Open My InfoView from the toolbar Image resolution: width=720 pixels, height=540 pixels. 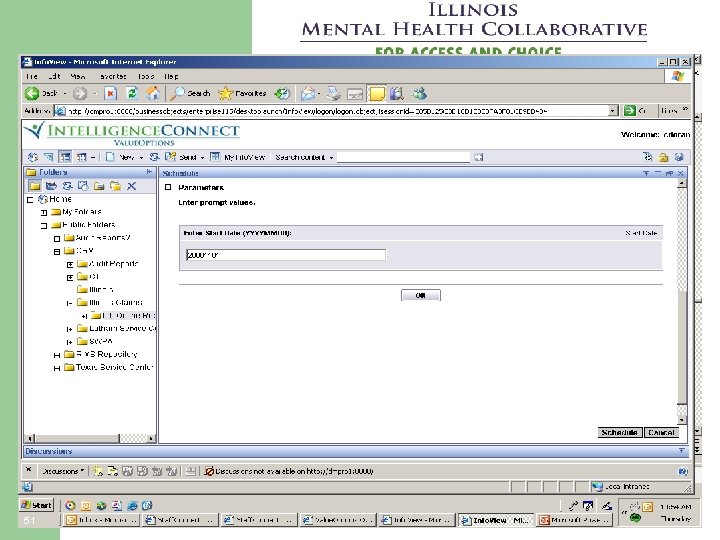pyautogui.click(x=237, y=157)
